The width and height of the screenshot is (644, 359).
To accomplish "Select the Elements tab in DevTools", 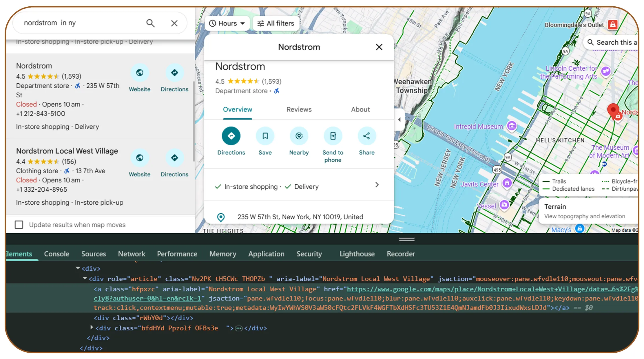I will click(x=19, y=254).
